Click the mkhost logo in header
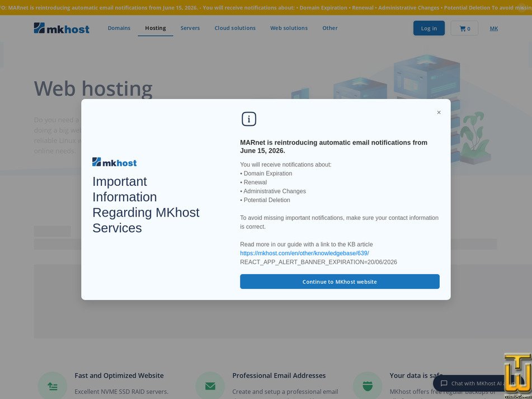 coord(62,28)
